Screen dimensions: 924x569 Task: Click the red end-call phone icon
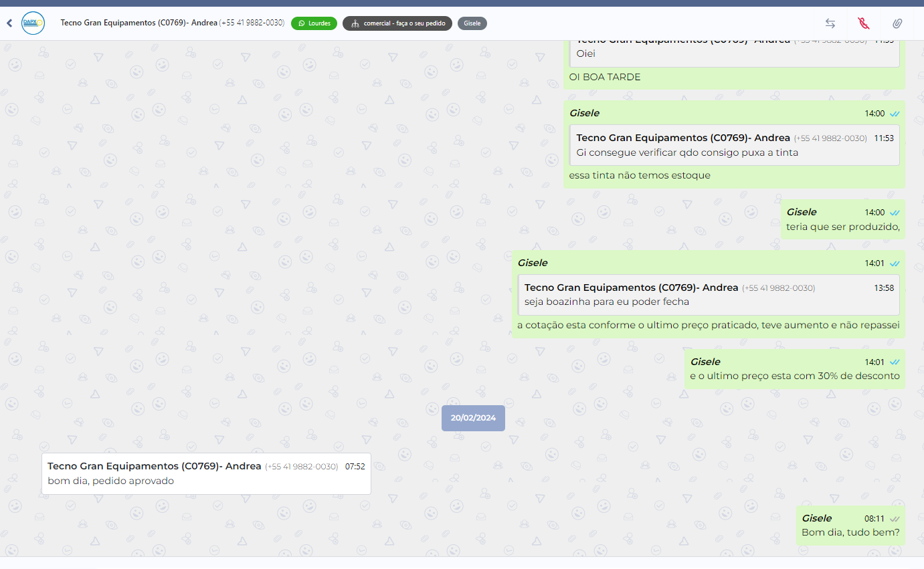click(x=864, y=23)
